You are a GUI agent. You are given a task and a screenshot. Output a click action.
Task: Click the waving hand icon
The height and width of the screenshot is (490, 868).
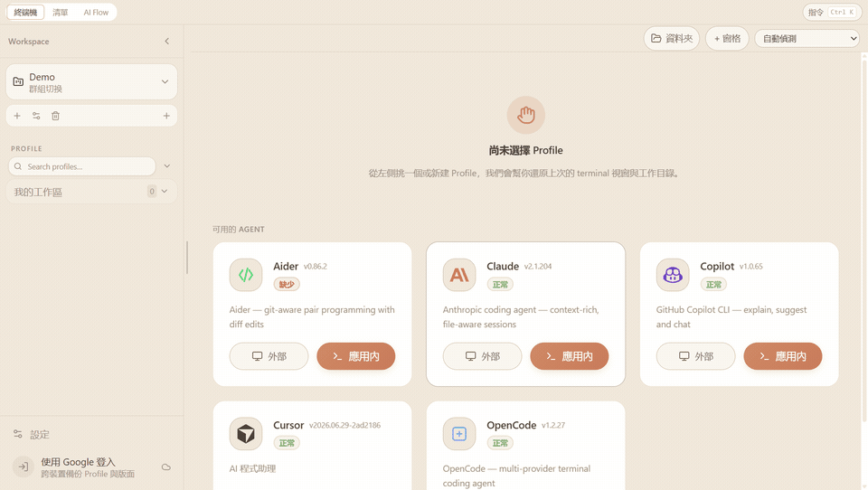pos(526,115)
